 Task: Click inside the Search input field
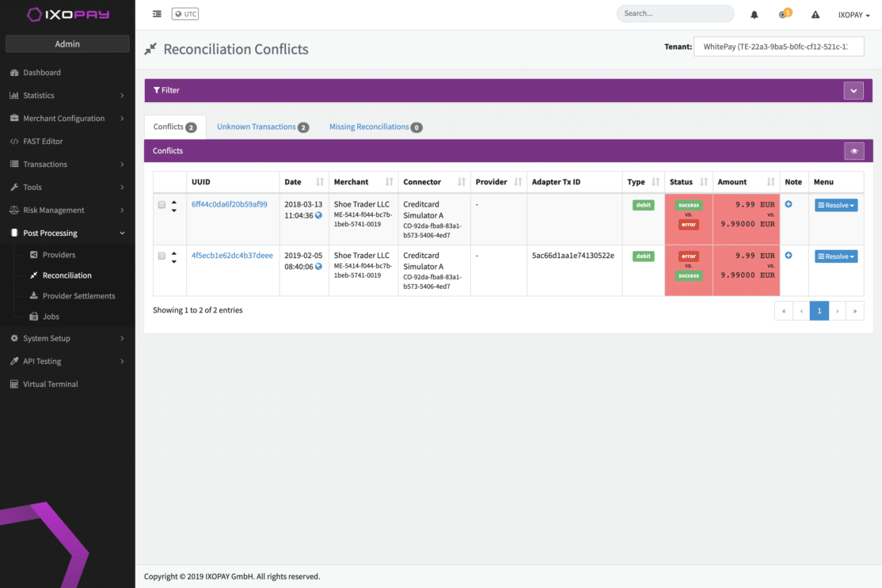[675, 13]
